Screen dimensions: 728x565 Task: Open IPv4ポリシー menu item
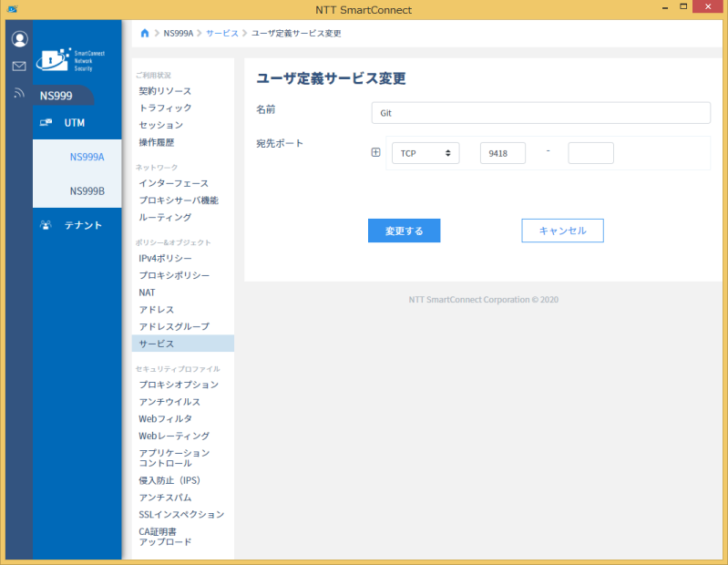coord(165,258)
